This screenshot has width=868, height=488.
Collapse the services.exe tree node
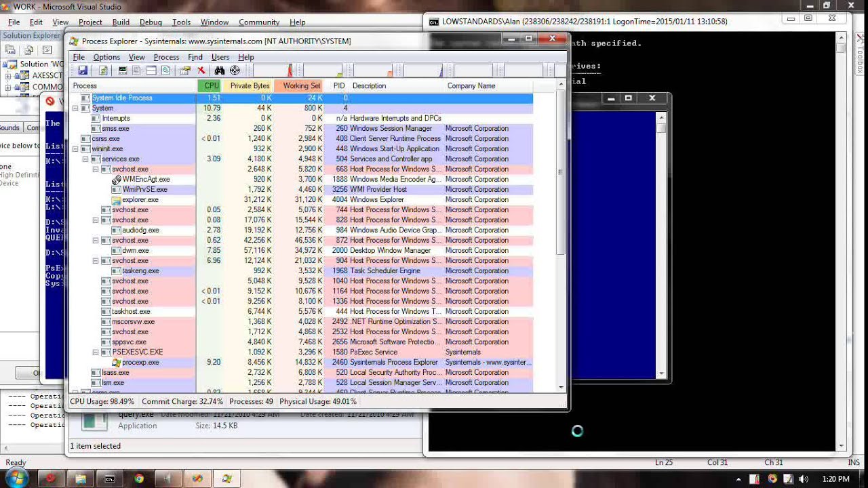pos(85,159)
